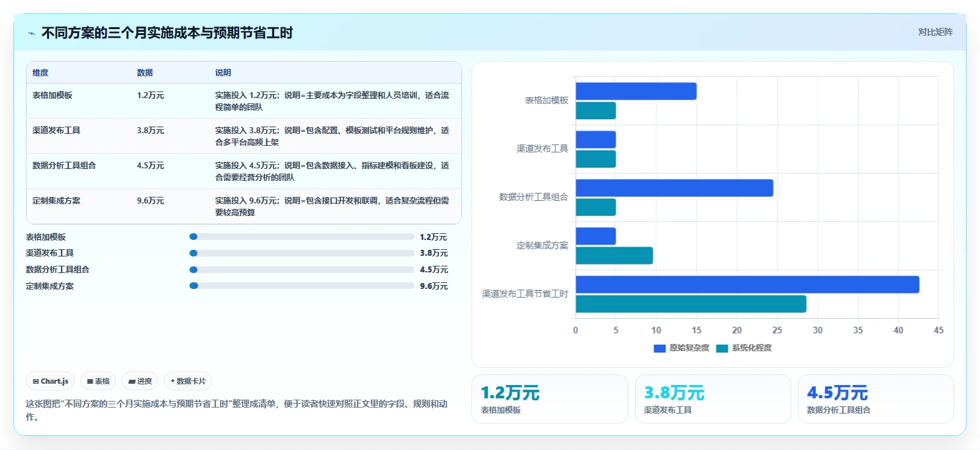Click the 维度 column header

coord(40,73)
